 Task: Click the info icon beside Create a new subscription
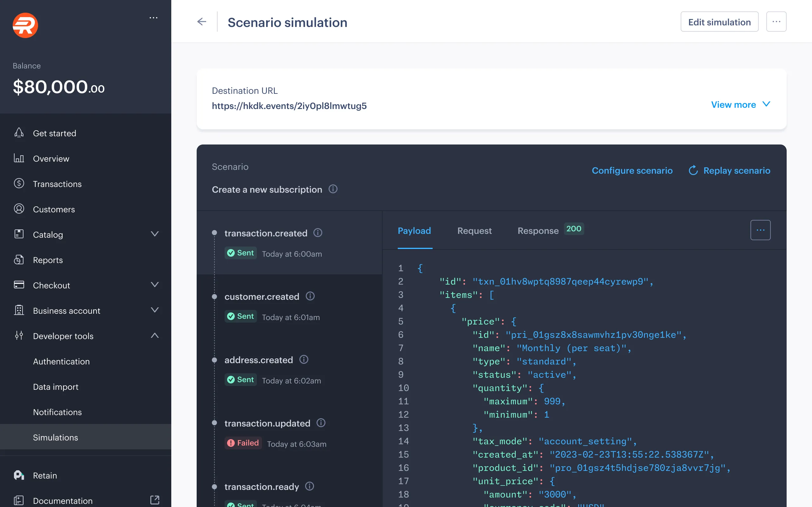333,189
